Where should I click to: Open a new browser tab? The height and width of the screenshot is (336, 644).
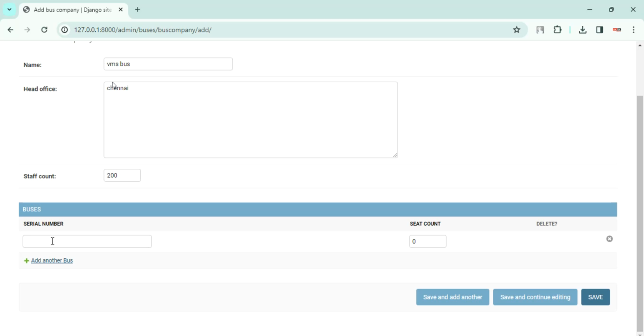coord(137,9)
